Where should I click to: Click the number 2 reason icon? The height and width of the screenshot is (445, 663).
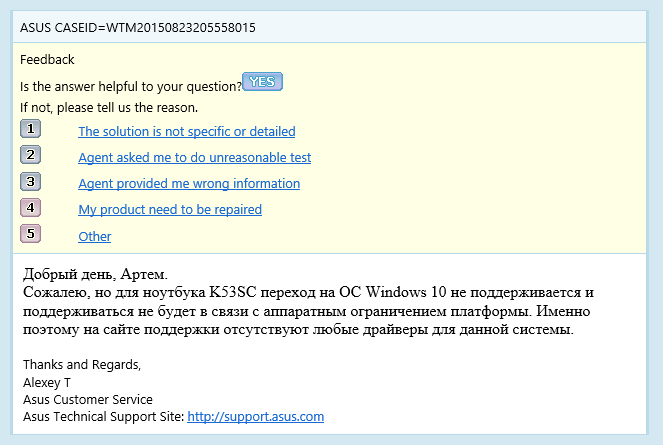click(30, 155)
